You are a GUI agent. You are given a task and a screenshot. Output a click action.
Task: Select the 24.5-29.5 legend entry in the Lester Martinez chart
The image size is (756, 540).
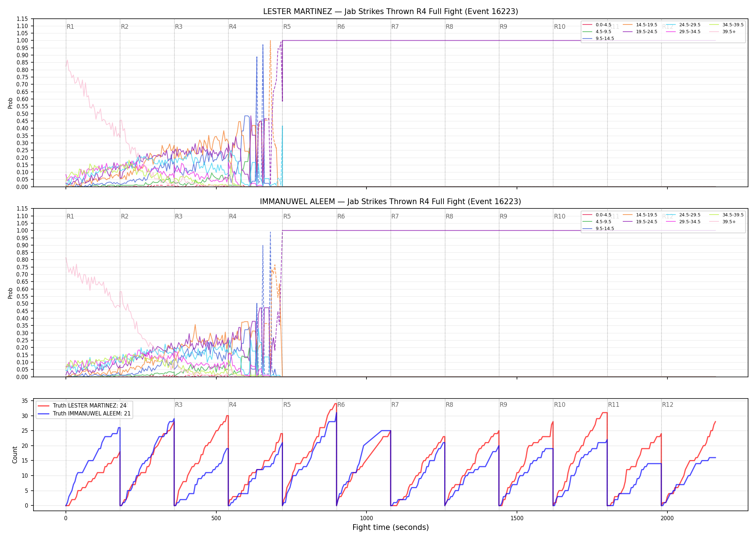coord(683,25)
